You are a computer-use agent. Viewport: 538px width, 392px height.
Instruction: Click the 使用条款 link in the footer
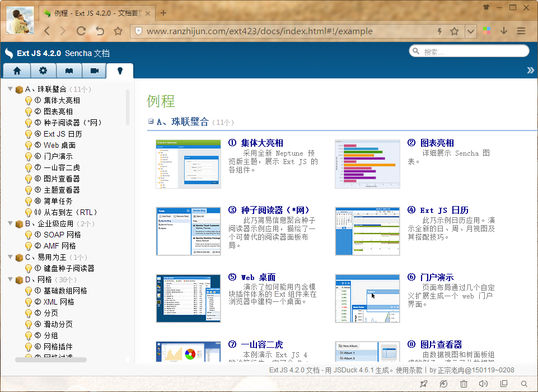[409, 370]
